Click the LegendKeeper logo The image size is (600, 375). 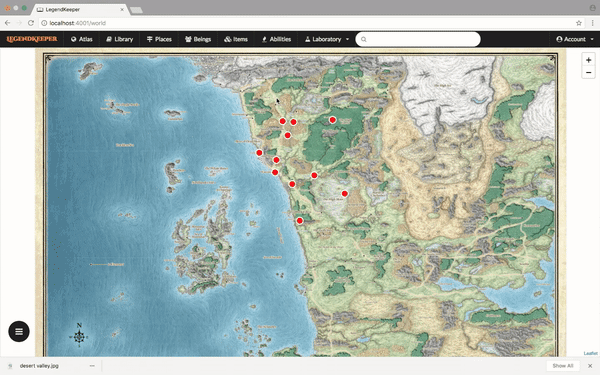coord(32,39)
